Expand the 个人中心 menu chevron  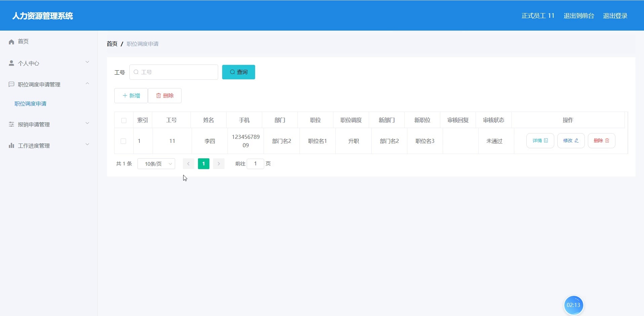[x=87, y=62]
